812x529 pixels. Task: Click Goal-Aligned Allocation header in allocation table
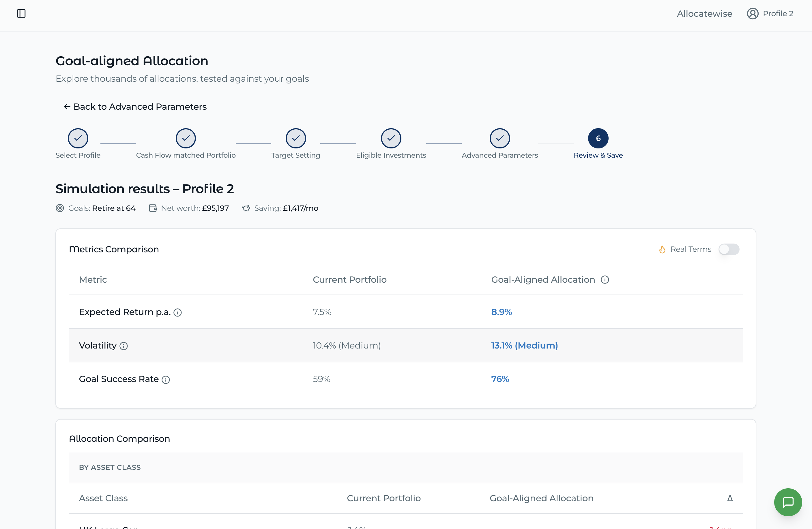pos(541,498)
